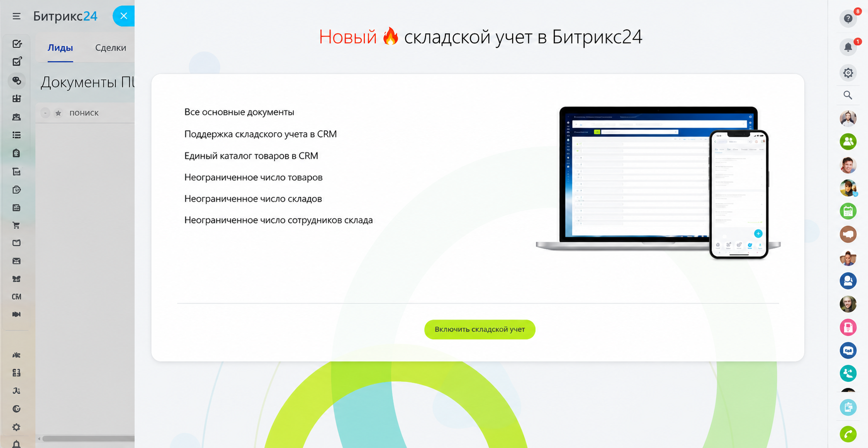Click the поиск search field
The height and width of the screenshot is (448, 868).
(x=84, y=113)
